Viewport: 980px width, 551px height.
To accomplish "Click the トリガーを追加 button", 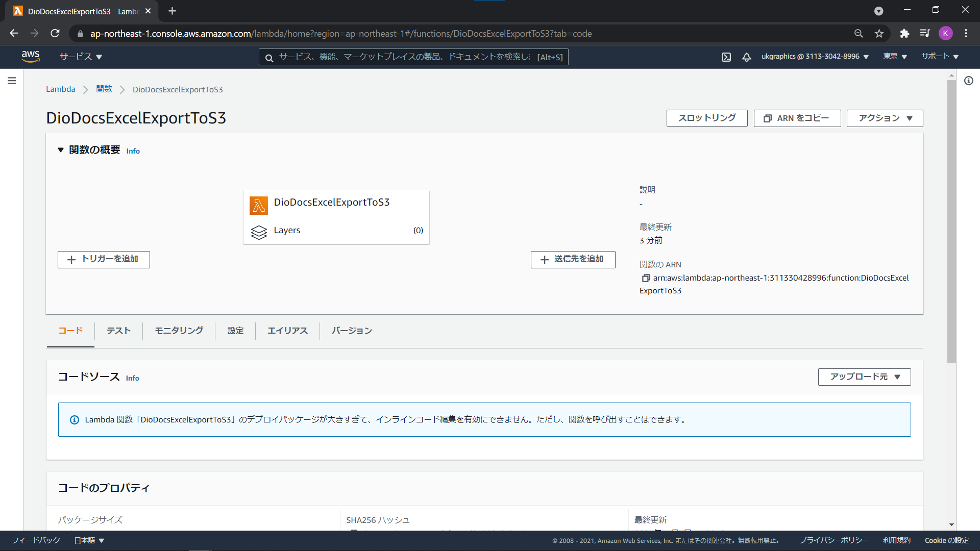I will 104,260.
